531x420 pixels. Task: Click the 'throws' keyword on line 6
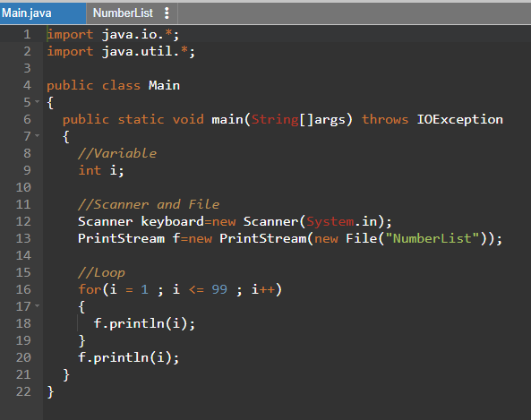pos(385,120)
